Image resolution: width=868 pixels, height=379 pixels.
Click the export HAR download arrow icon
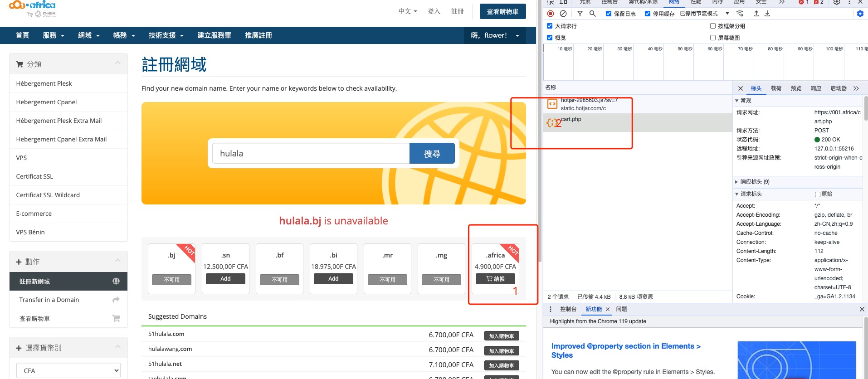tap(767, 14)
